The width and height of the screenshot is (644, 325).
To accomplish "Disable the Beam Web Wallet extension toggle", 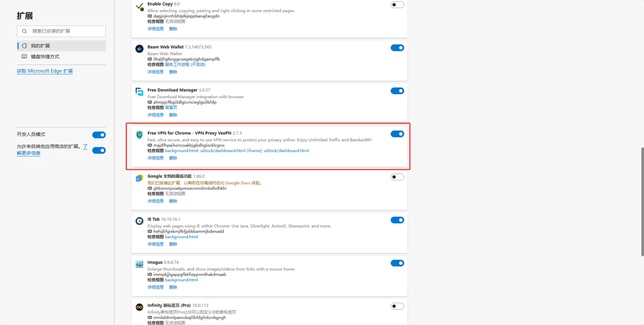I will pos(397,48).
